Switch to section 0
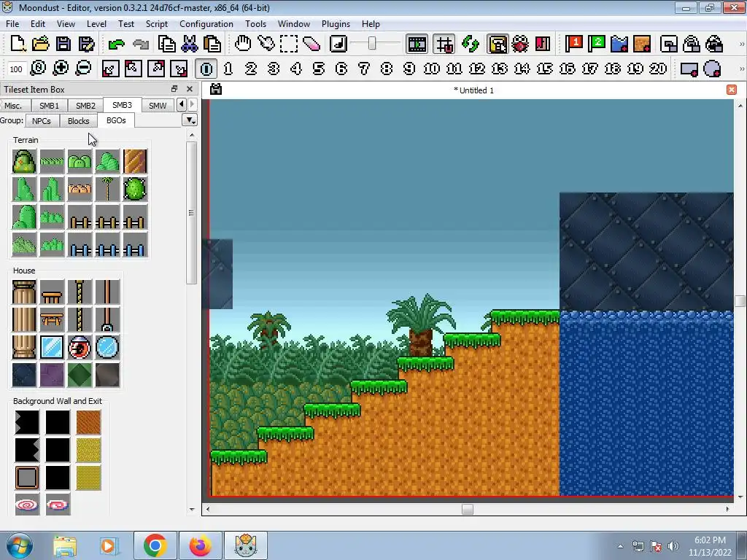 tap(206, 69)
